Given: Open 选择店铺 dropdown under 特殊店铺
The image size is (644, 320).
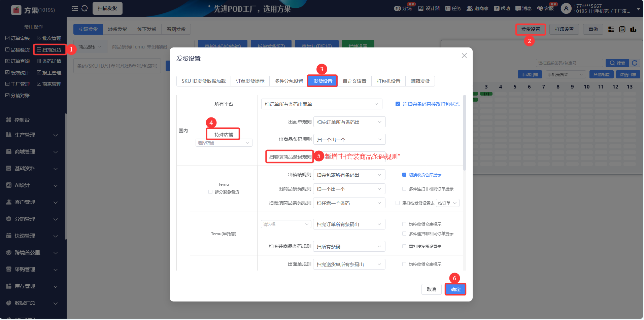Looking at the screenshot, I should tap(224, 143).
